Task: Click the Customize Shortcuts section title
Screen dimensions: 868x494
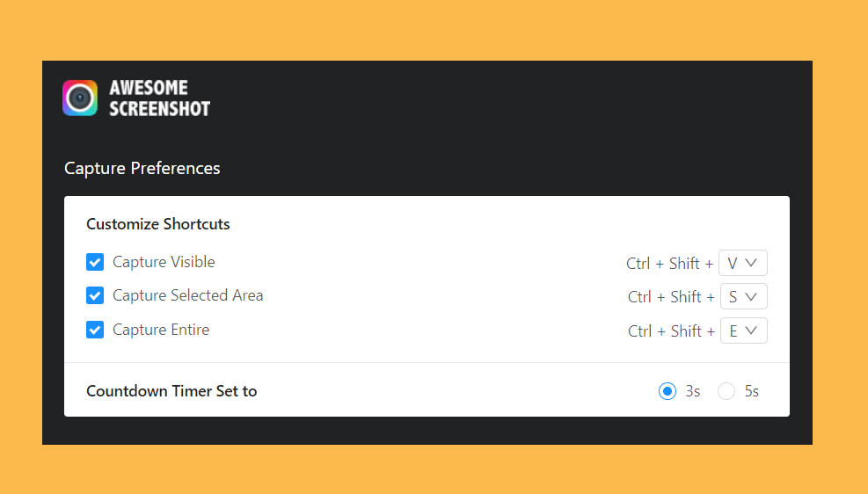Action: [x=157, y=224]
